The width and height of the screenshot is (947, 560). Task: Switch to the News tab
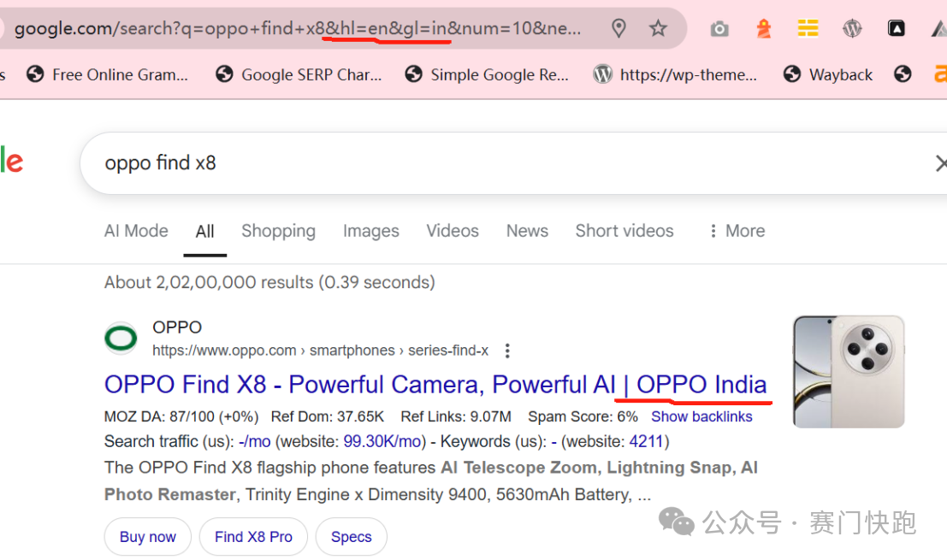527,231
